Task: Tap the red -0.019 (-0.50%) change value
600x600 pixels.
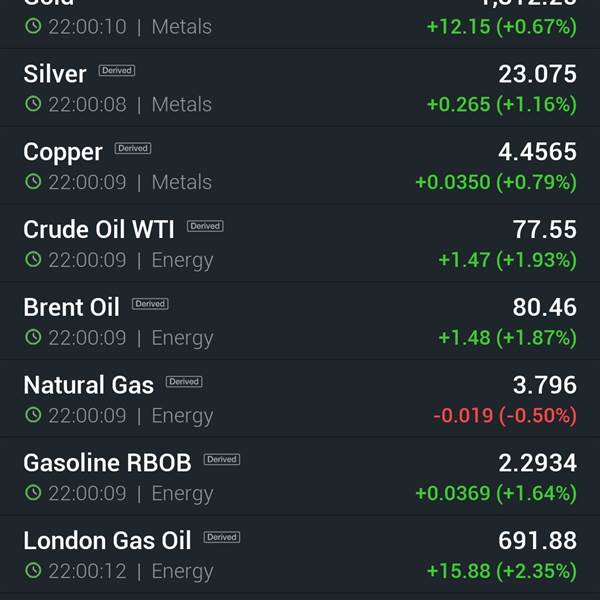Action: [505, 416]
